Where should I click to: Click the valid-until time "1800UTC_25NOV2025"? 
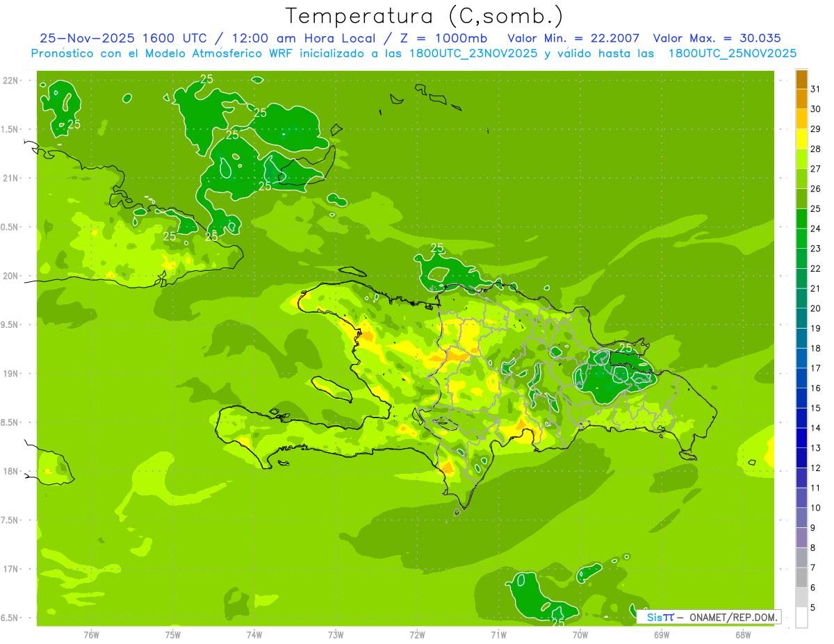pyautogui.click(x=732, y=53)
